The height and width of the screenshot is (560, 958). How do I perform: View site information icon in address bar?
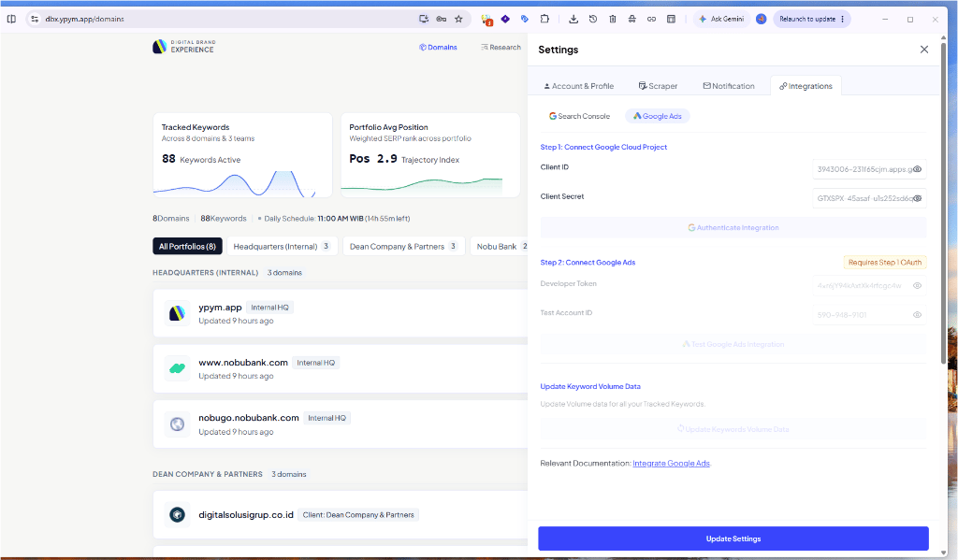coord(35,19)
